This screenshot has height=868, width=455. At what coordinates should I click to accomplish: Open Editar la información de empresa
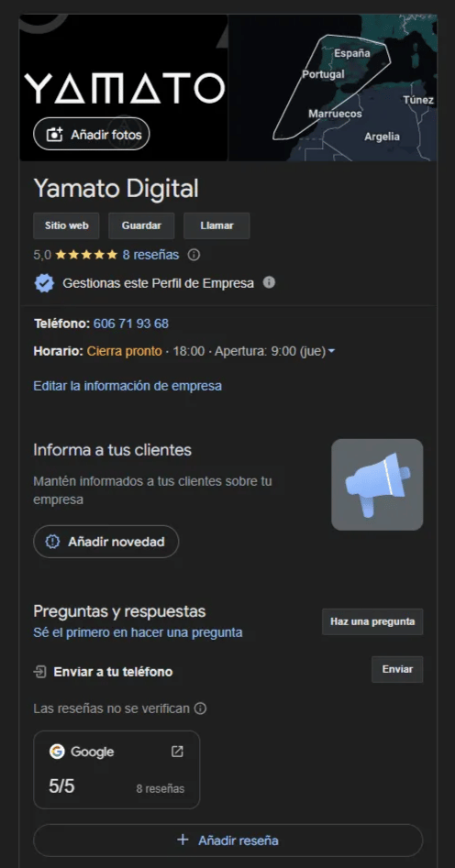[x=128, y=386]
